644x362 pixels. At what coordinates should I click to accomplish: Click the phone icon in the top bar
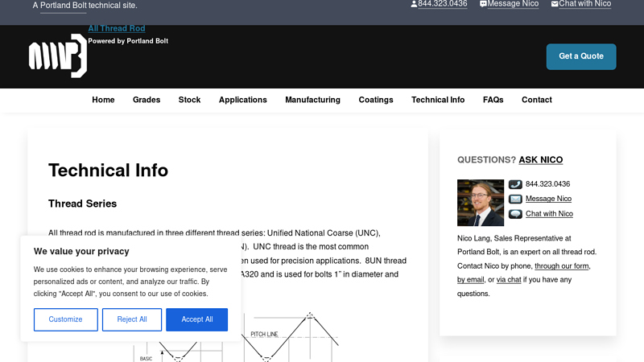[414, 4]
